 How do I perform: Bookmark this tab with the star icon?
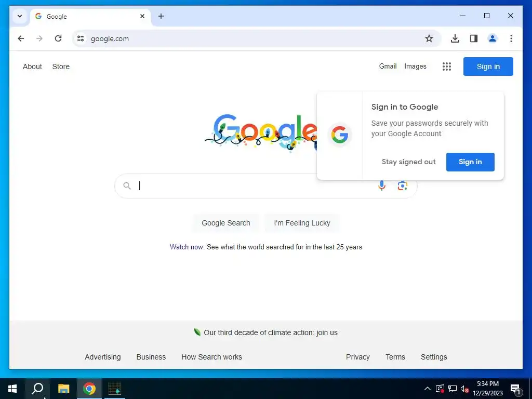click(429, 38)
